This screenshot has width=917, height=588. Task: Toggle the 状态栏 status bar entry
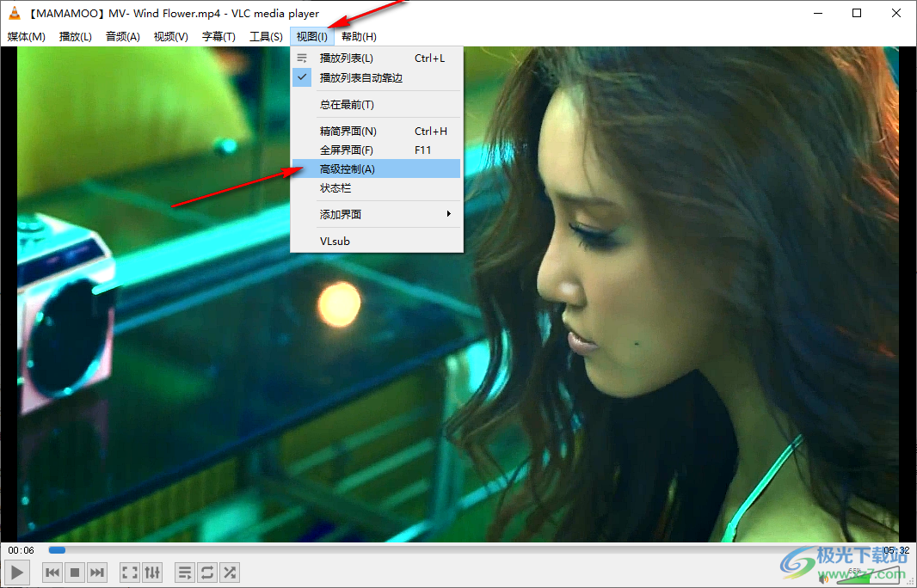coord(377,188)
